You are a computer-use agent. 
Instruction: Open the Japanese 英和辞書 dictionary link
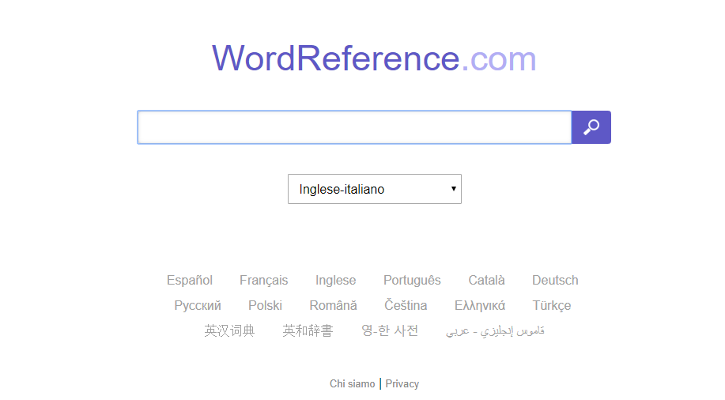pos(307,331)
